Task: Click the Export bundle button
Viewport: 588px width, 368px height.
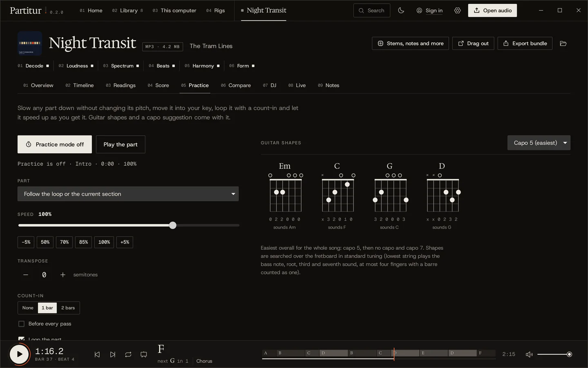Action: [x=525, y=43]
